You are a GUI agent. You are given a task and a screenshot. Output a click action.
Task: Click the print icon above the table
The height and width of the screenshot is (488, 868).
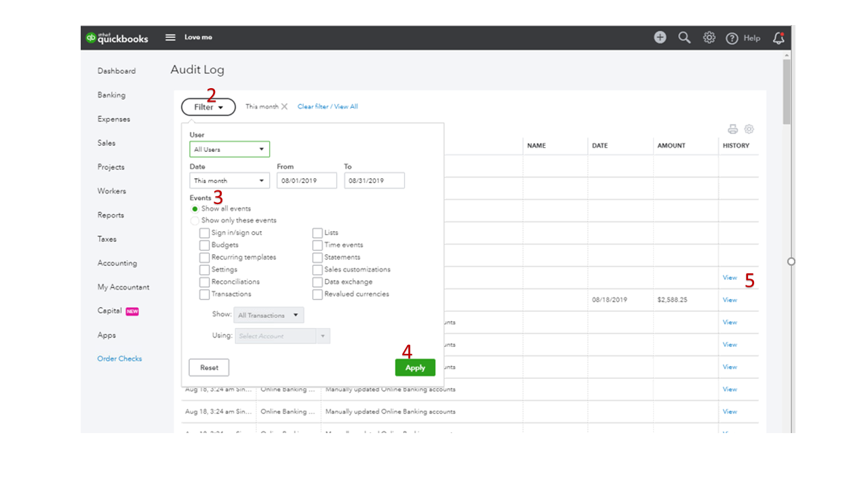tap(732, 129)
